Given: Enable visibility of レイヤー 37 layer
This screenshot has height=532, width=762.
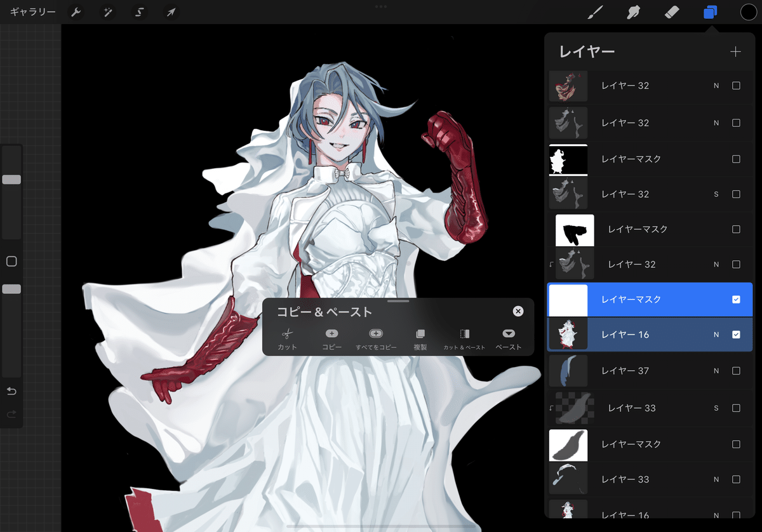Looking at the screenshot, I should point(736,370).
